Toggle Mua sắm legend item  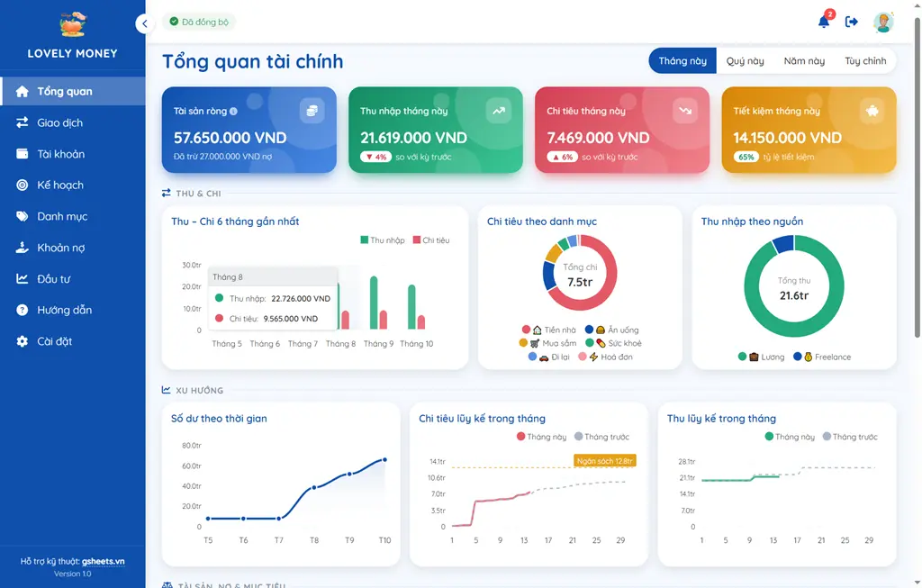click(548, 343)
